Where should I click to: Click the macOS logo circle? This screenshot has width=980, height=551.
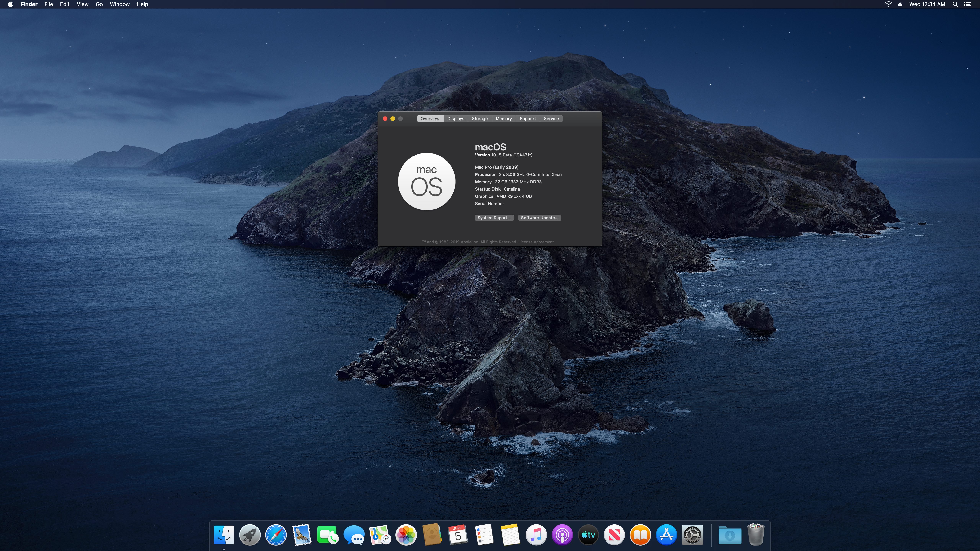pyautogui.click(x=426, y=181)
